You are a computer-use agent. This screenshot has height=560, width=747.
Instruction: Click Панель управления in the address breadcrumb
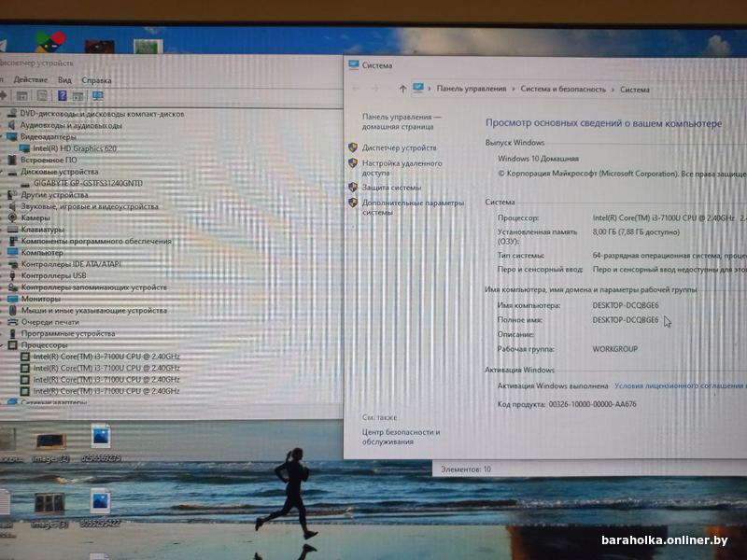point(472,89)
